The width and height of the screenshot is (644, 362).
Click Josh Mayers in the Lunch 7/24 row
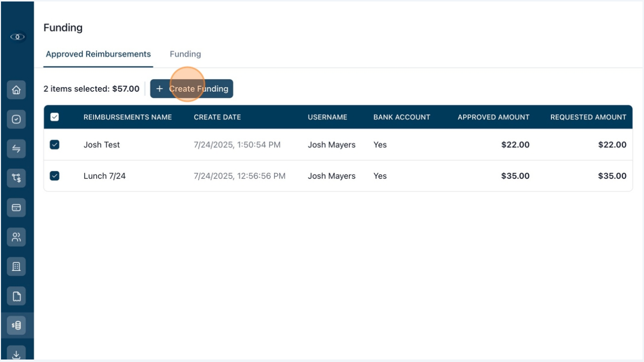pos(331,176)
